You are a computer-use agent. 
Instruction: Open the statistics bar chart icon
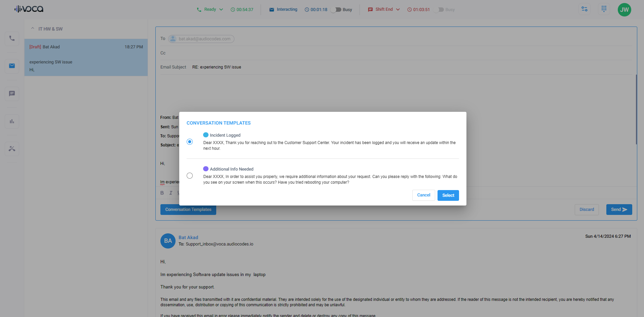[x=12, y=121]
